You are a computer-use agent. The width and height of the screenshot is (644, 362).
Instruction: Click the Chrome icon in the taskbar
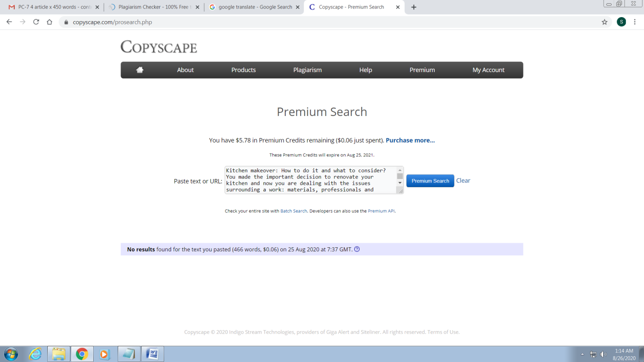tap(82, 354)
